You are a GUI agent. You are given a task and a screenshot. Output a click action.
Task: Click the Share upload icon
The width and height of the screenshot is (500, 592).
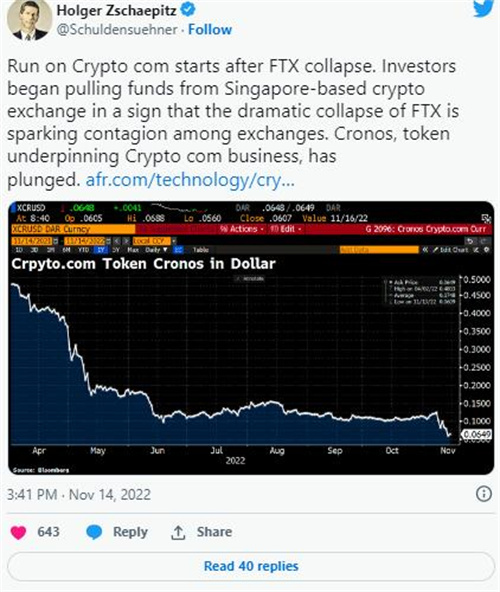(x=178, y=532)
